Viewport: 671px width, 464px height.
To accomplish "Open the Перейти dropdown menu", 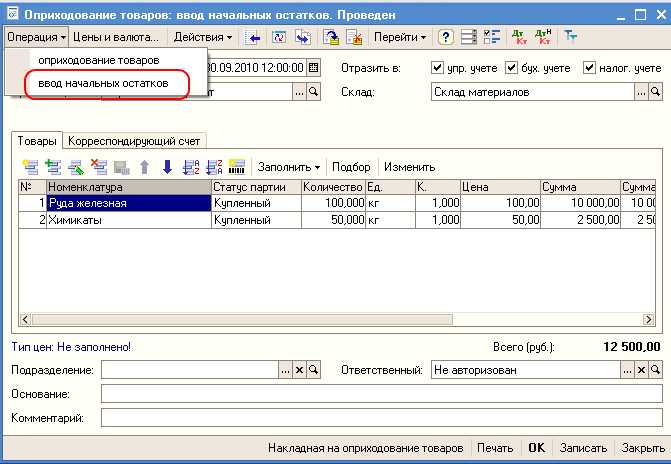I will 400,37.
